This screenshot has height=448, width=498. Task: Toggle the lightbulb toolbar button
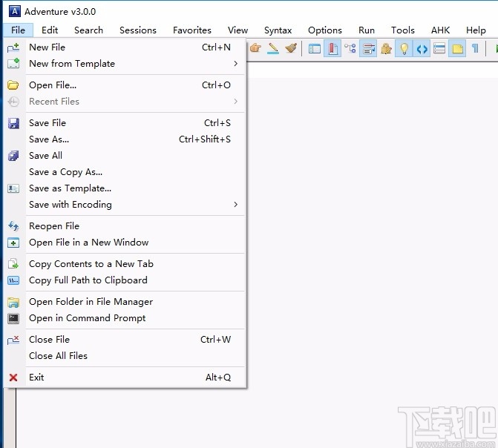(404, 48)
